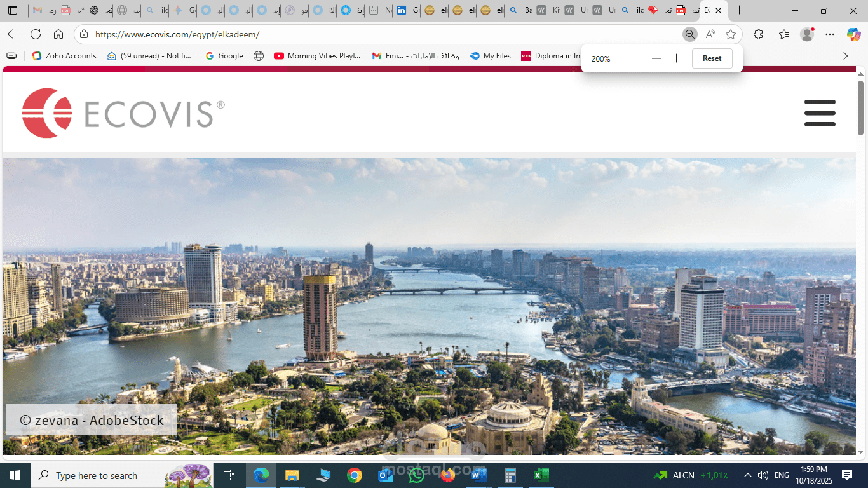The height and width of the screenshot is (488, 868).
Task: Open Zoho Accounts bookmark
Action: (64, 56)
